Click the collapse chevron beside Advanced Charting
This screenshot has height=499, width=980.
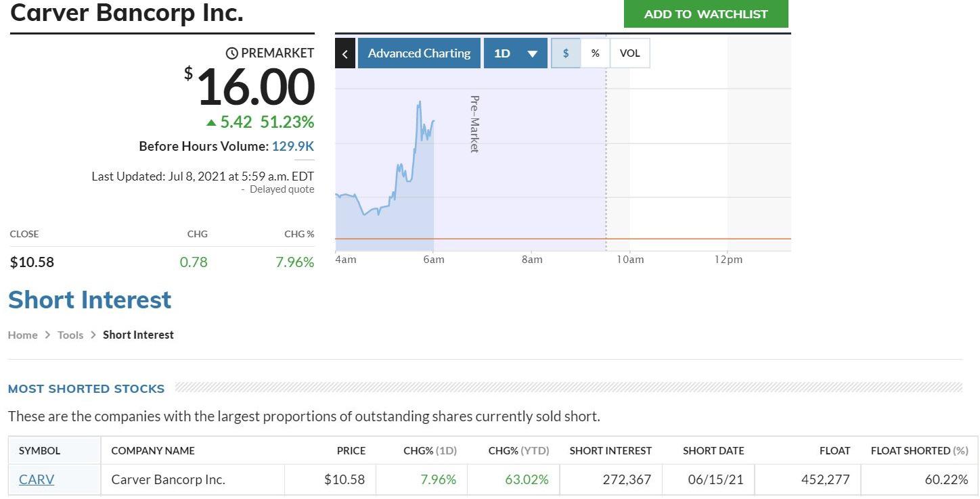344,53
